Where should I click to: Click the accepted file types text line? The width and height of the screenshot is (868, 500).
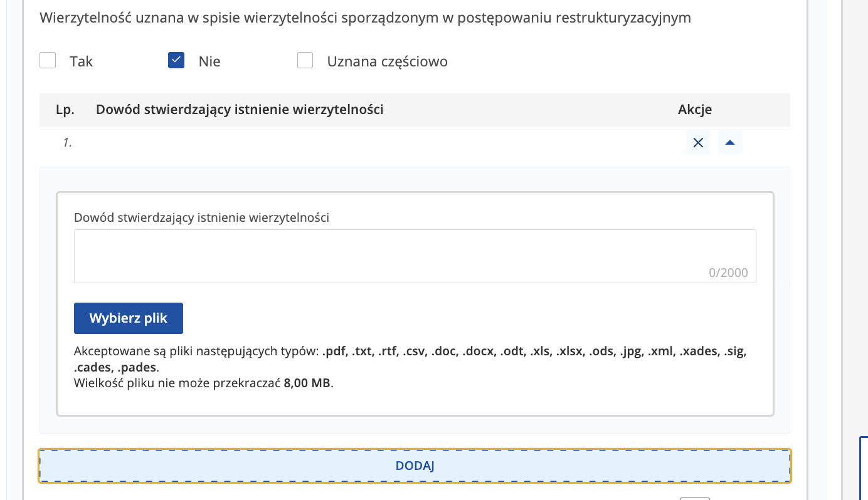pyautogui.click(x=410, y=359)
